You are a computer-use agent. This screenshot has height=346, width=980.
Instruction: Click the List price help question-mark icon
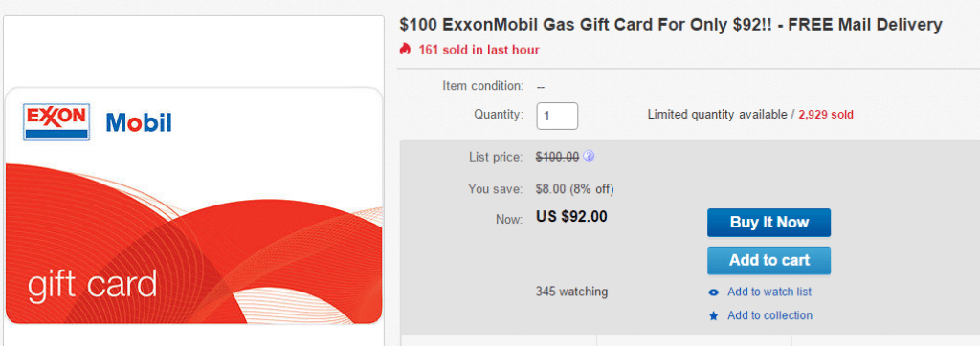589,156
